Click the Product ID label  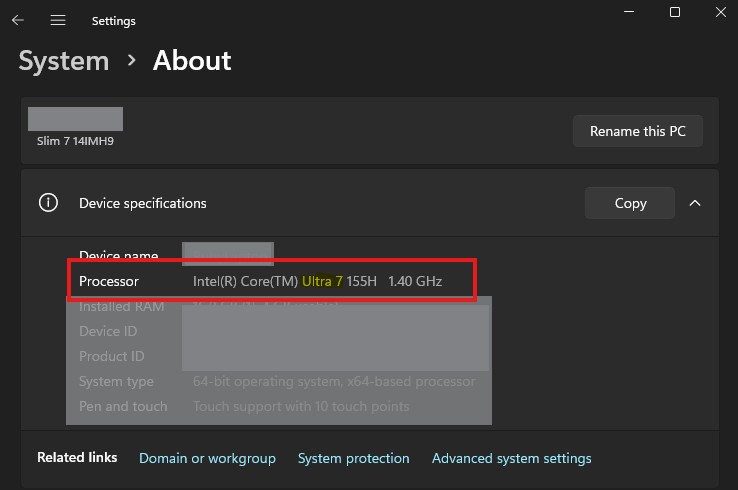click(x=112, y=356)
